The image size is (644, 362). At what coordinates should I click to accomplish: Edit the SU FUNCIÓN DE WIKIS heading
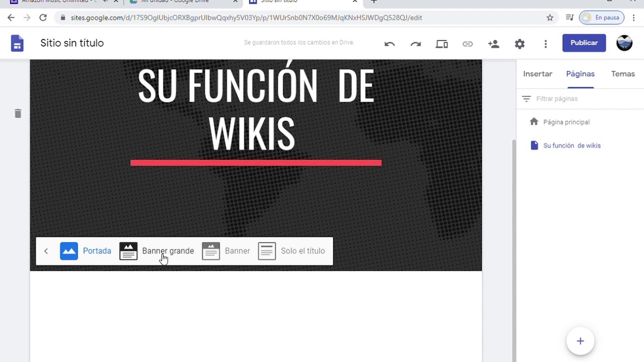(256, 110)
